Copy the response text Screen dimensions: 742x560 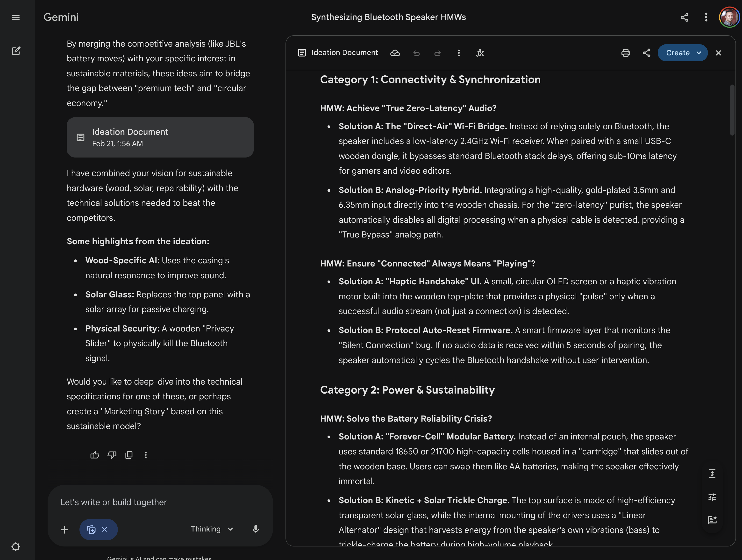tap(129, 455)
